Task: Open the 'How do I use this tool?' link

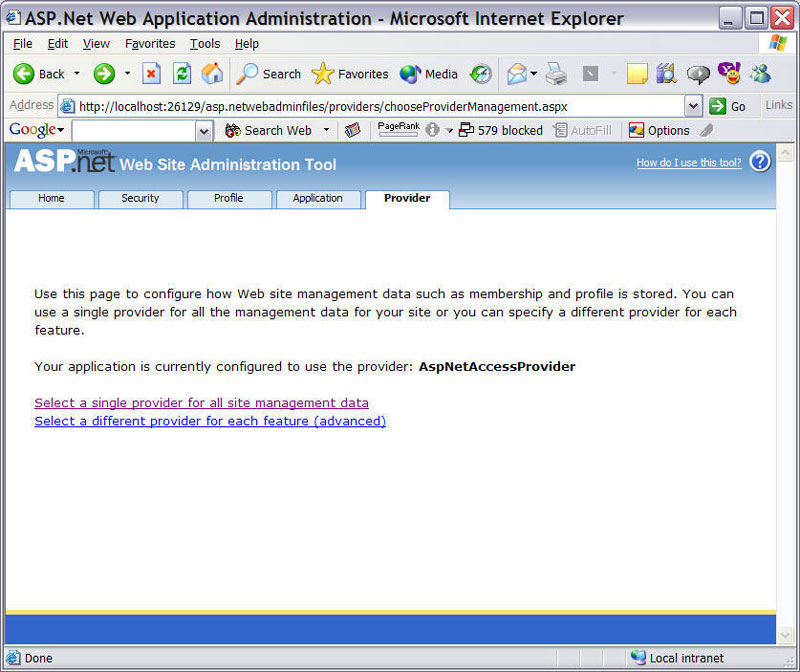Action: click(x=689, y=163)
